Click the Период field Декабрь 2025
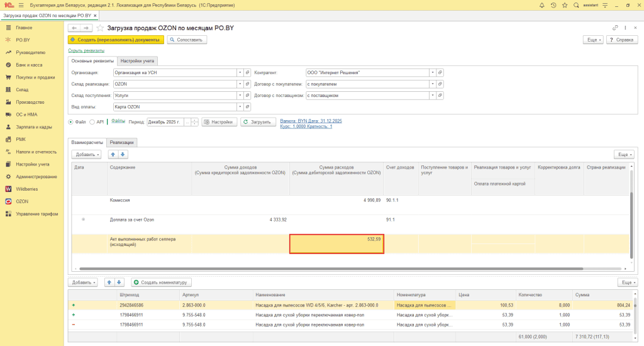Image resolution: width=644 pixels, height=346 pixels. pos(165,122)
